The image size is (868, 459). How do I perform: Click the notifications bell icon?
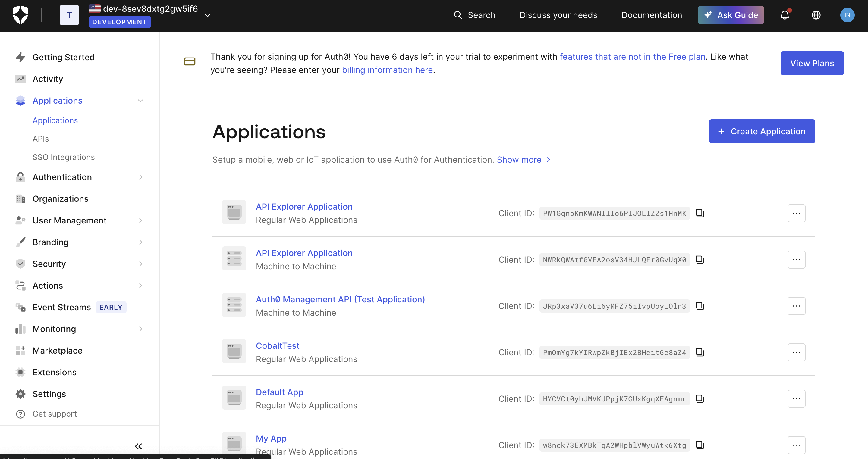click(x=785, y=15)
